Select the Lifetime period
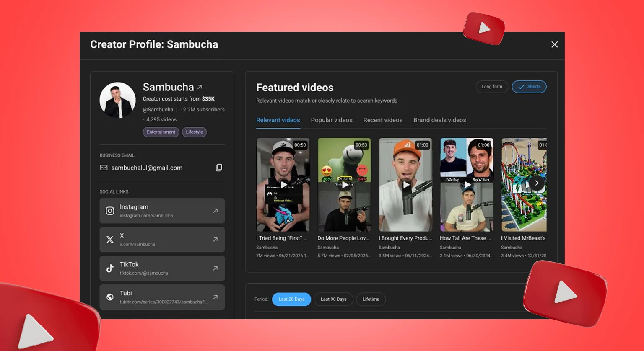The width and height of the screenshot is (644, 351). pos(371,299)
